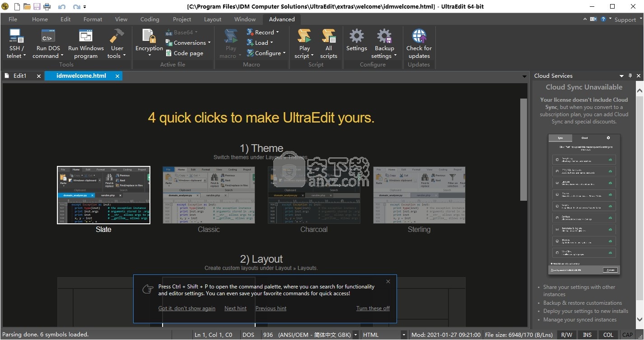
Task: Customize quick access toolbar dropdown arrow
Action: tap(85, 7)
